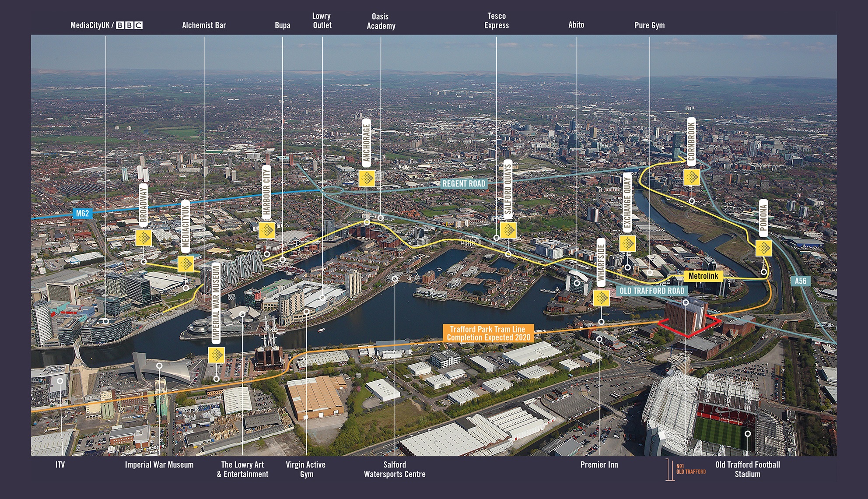Click the Alchemist Bar heading
The image size is (868, 499).
point(204,25)
